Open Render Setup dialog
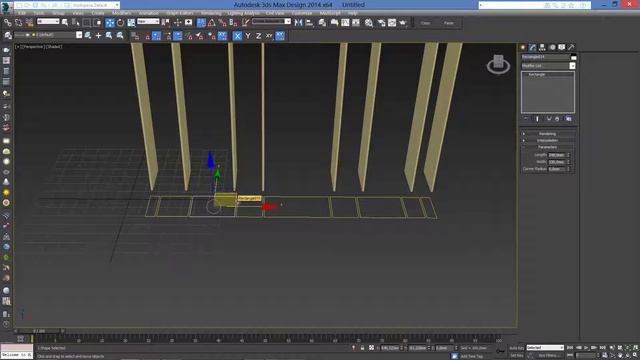The width and height of the screenshot is (640, 360). [x=381, y=23]
